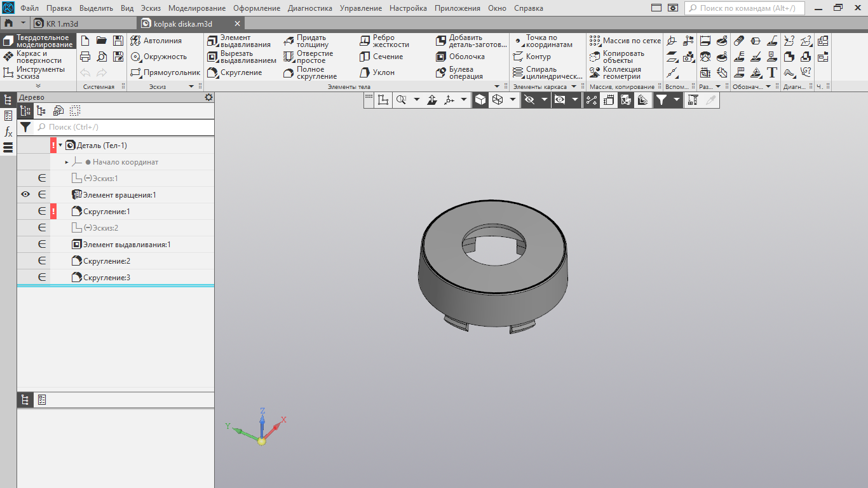
Task: Select Скругление:1 in the tree
Action: coord(106,212)
